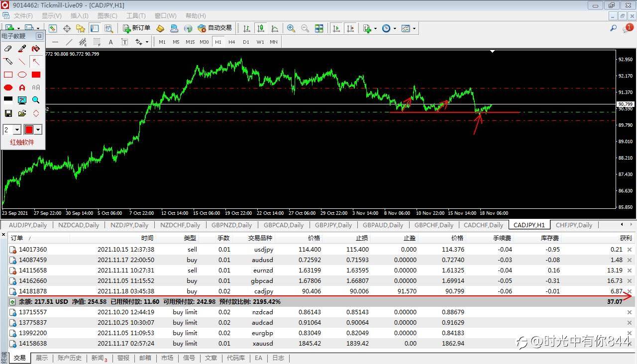Expand the red color picker dropdown arrow
The image size is (637, 364).
(x=38, y=130)
